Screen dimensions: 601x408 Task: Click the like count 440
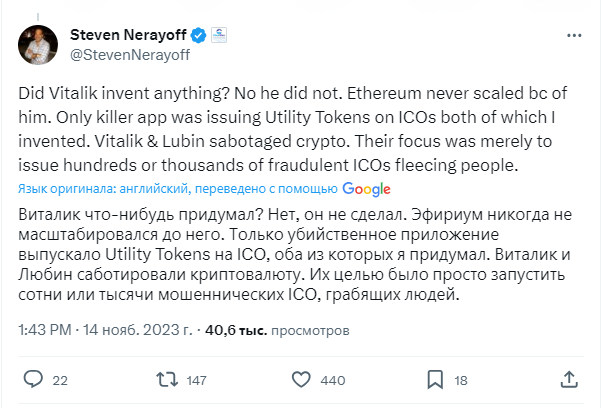click(332, 381)
